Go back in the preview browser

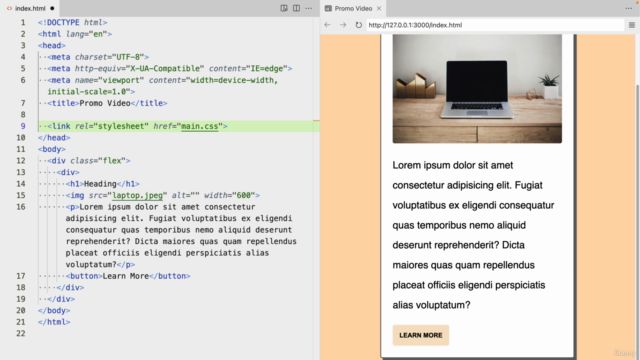click(x=327, y=25)
